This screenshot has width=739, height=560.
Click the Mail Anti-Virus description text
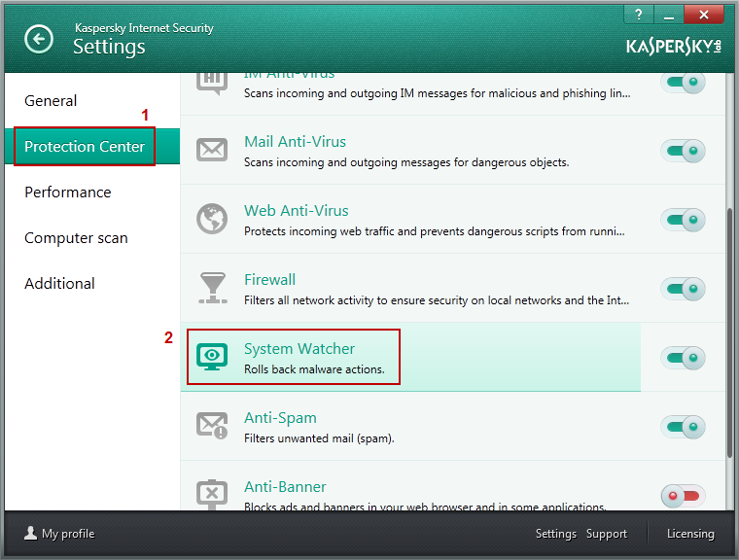click(x=406, y=162)
